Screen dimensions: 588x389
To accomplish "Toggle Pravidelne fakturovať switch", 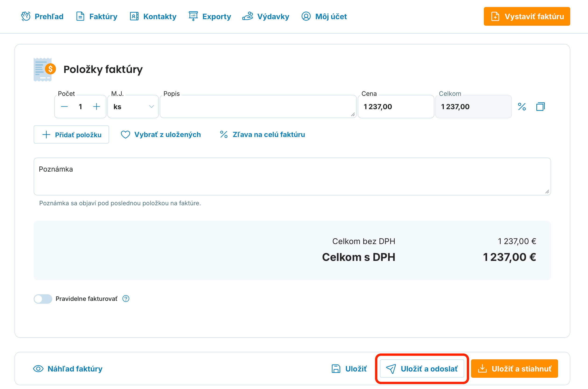I will pos(43,299).
